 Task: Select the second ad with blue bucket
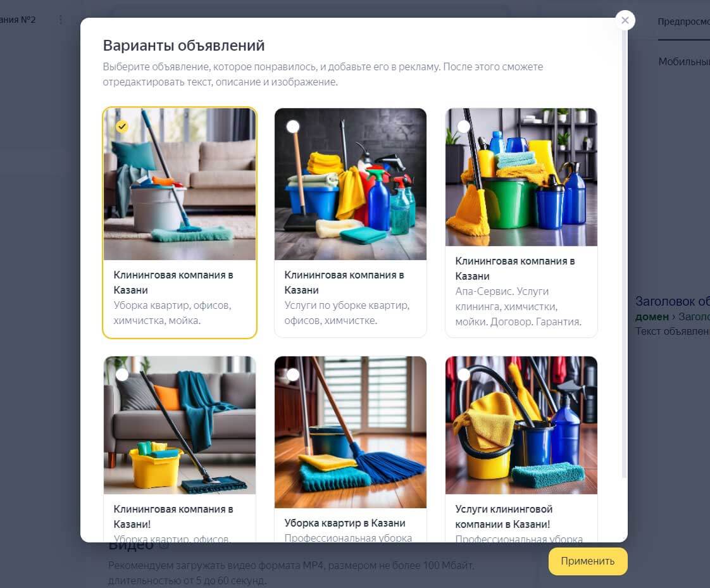pyautogui.click(x=293, y=127)
